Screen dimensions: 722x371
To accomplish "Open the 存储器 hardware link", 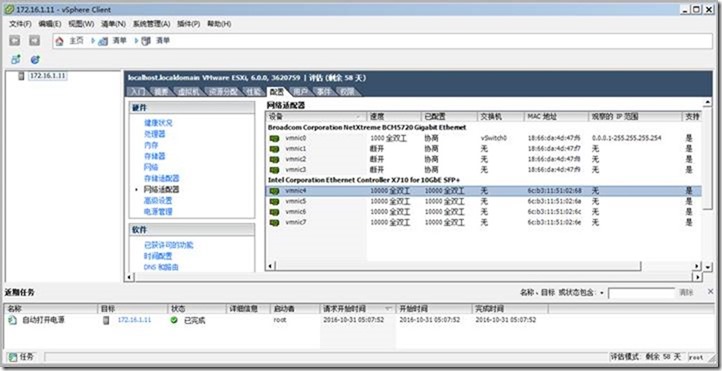I will 155,157.
